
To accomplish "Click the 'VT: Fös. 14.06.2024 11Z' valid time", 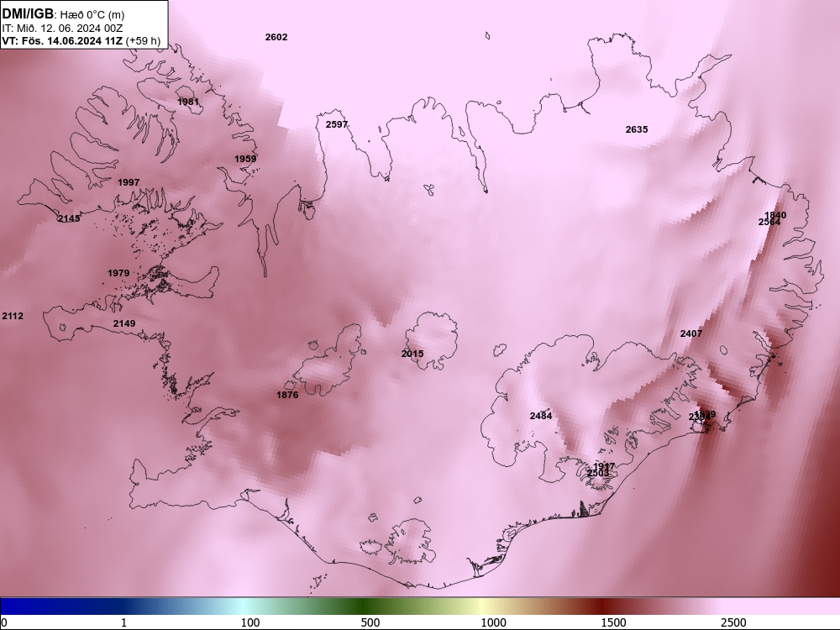I will point(62,40).
